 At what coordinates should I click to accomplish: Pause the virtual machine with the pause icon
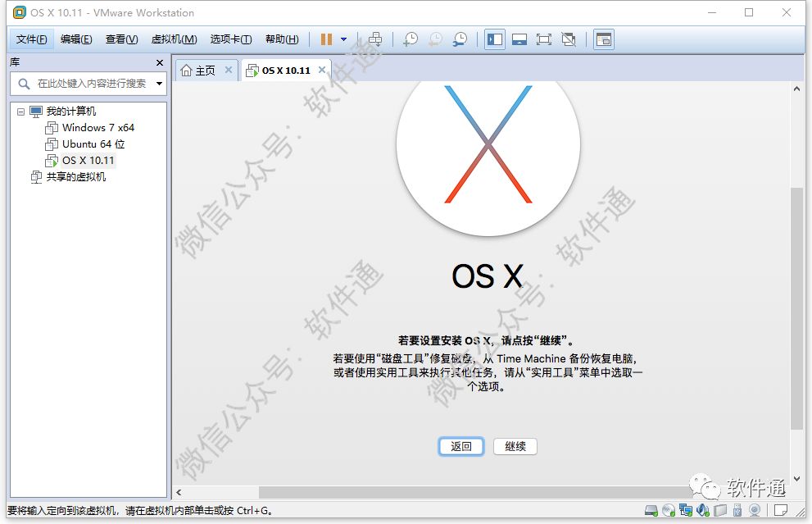pyautogui.click(x=326, y=39)
